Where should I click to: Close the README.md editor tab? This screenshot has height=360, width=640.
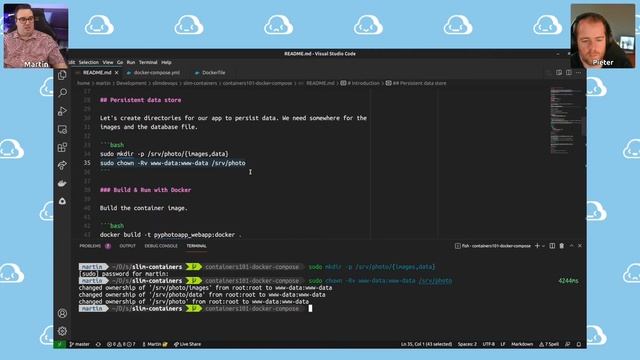[x=116, y=73]
